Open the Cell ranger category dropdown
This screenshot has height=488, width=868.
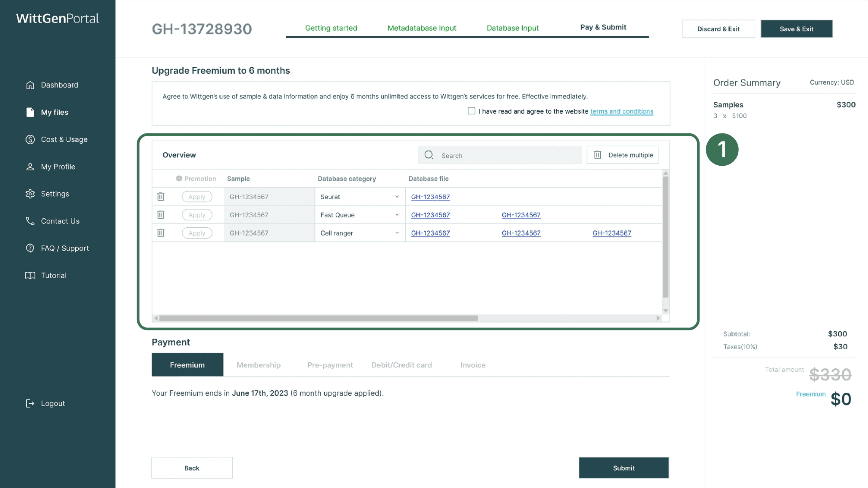point(397,233)
